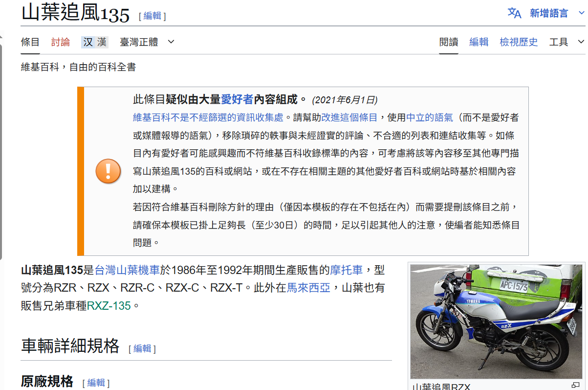Image resolution: width=588 pixels, height=390 pixels.
Task: Switch to the 閱讀 tab
Action: (x=449, y=42)
